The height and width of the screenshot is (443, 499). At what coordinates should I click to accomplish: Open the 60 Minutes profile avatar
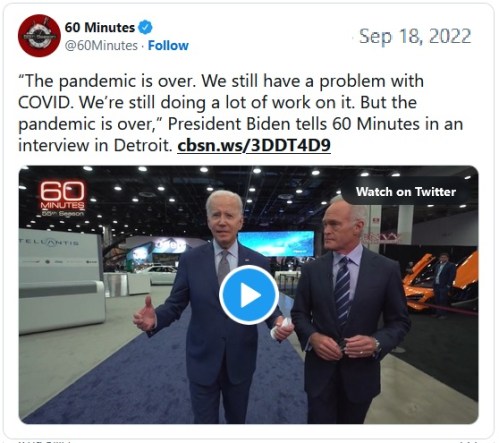[x=39, y=35]
